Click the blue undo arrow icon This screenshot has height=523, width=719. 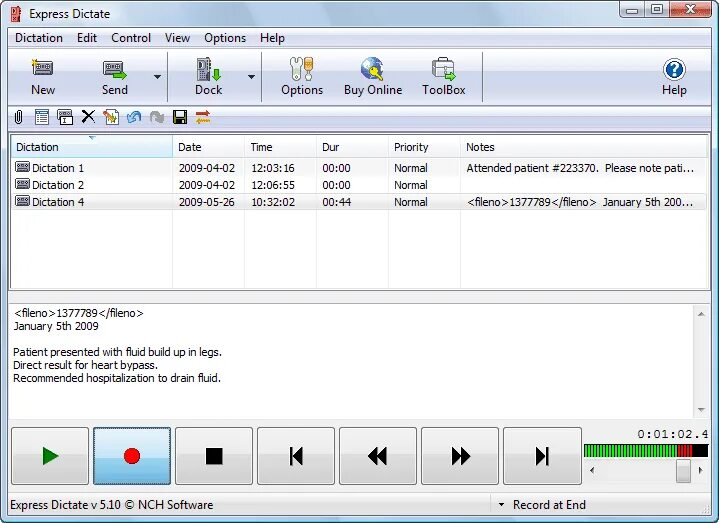coord(134,117)
